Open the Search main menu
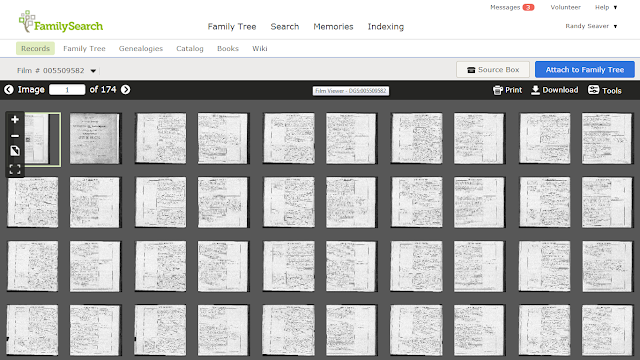640x360 pixels. click(285, 27)
